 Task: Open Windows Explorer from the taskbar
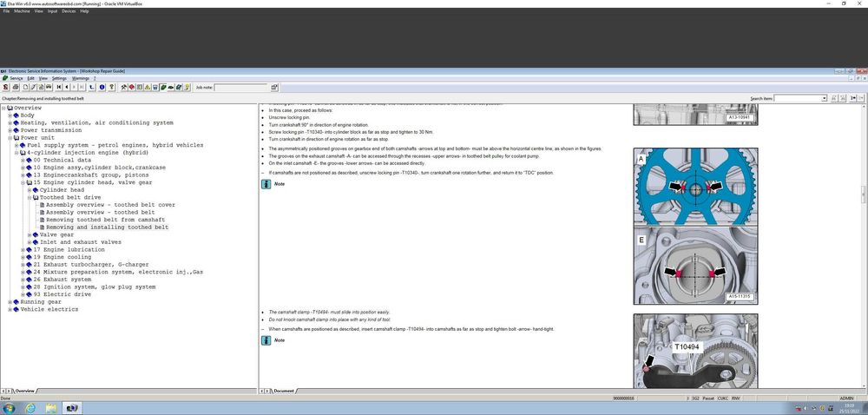click(51, 408)
